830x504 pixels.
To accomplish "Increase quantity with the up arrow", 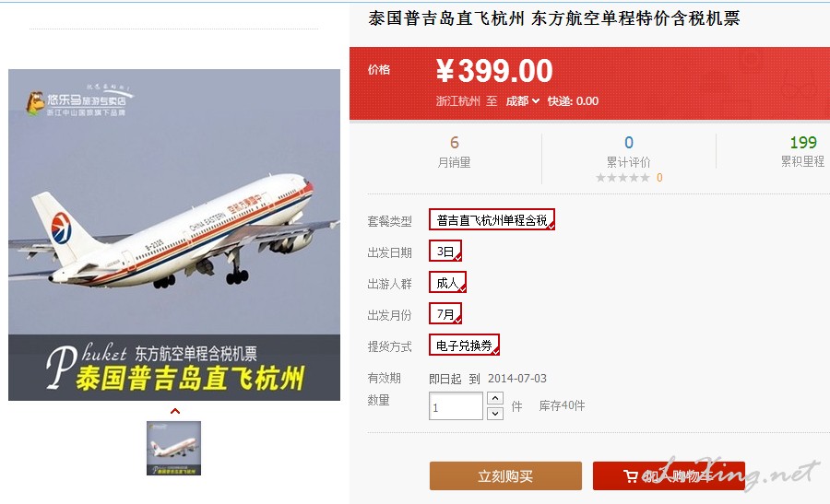I will [495, 398].
